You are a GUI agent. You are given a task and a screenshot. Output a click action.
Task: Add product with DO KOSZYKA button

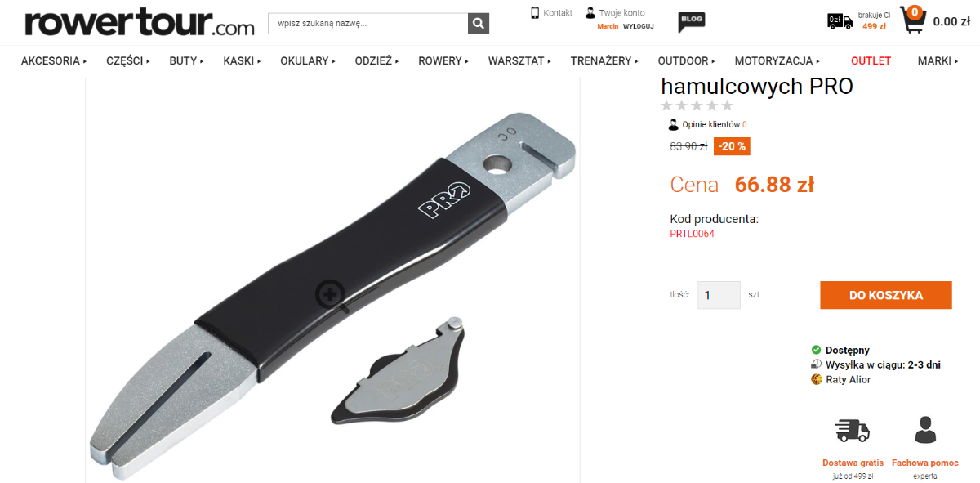[886, 295]
